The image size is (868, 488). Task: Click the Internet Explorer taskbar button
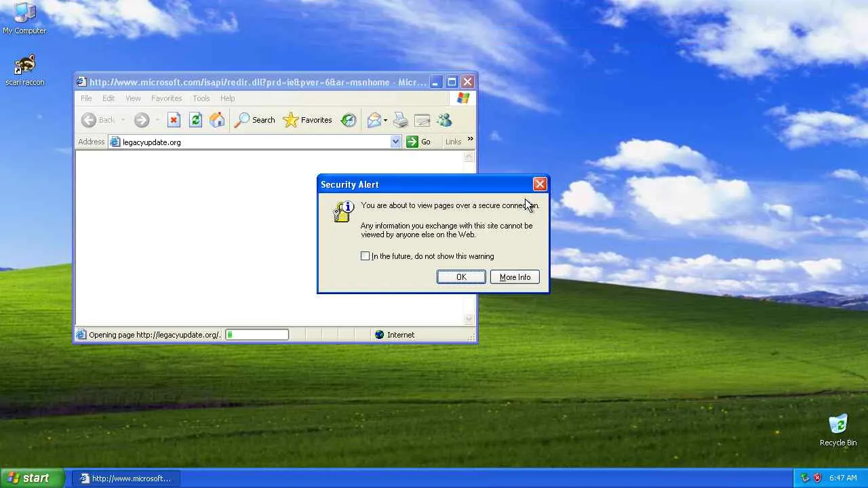(x=126, y=479)
